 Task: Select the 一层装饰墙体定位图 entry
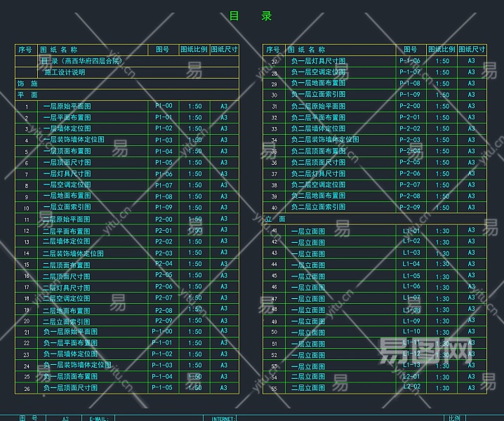click(74, 140)
